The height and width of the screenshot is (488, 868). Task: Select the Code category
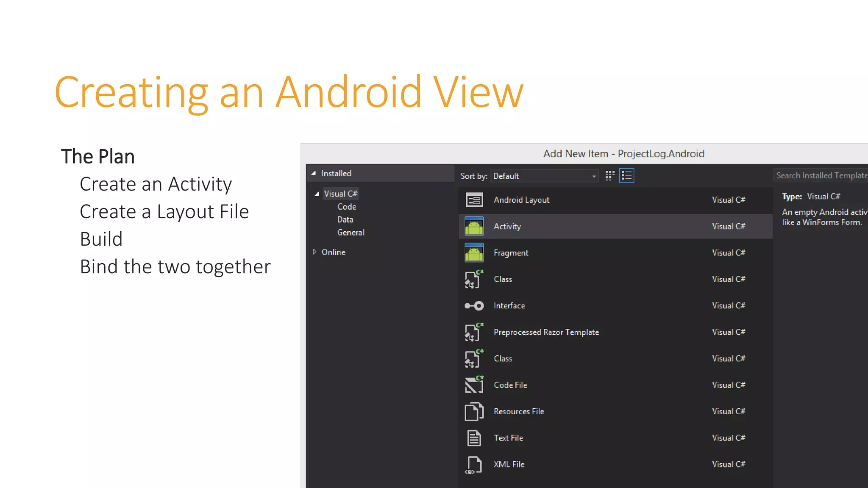click(347, 207)
